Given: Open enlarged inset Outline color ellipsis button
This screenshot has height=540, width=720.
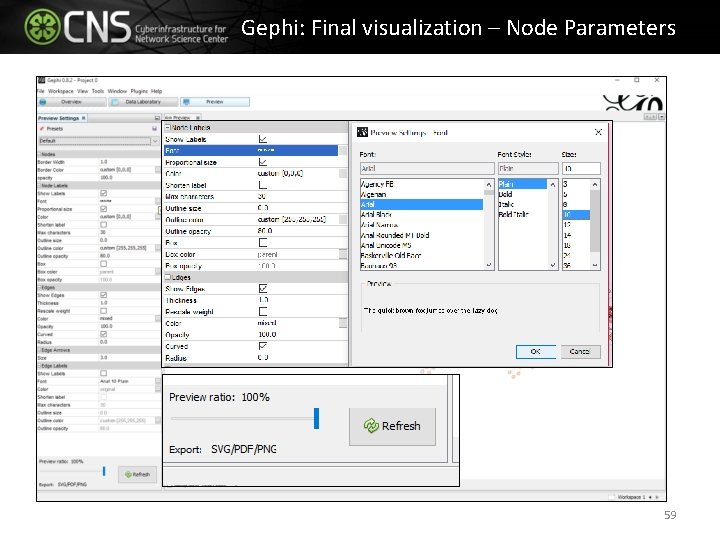Looking at the screenshot, I should point(343,219).
